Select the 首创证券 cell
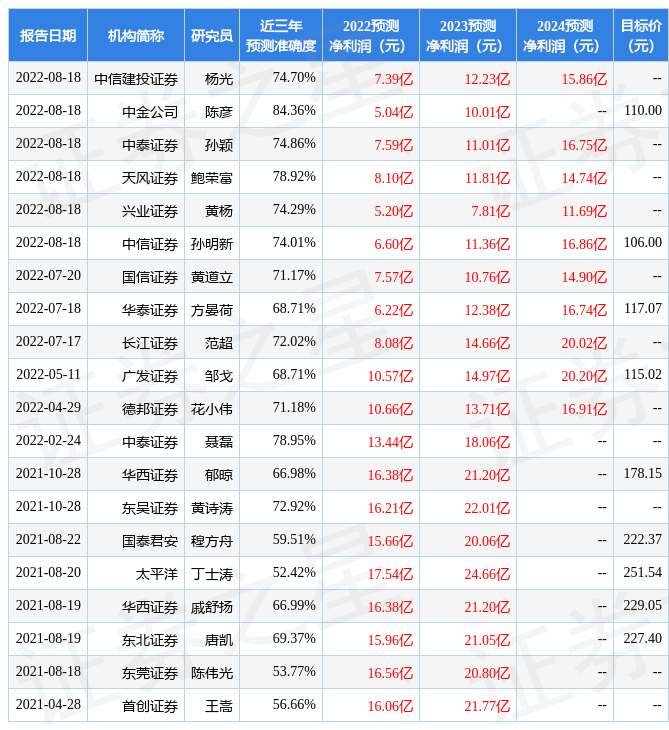Image resolution: width=669 pixels, height=730 pixels. point(136,707)
